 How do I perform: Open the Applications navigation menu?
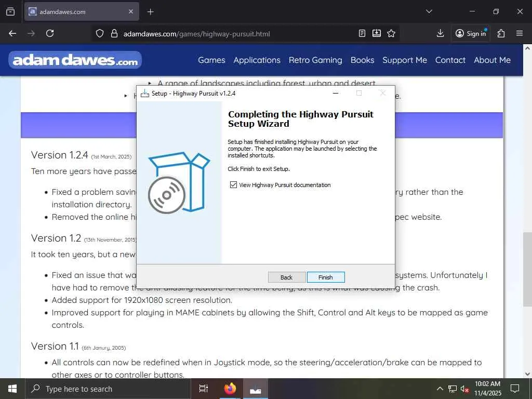tap(257, 60)
